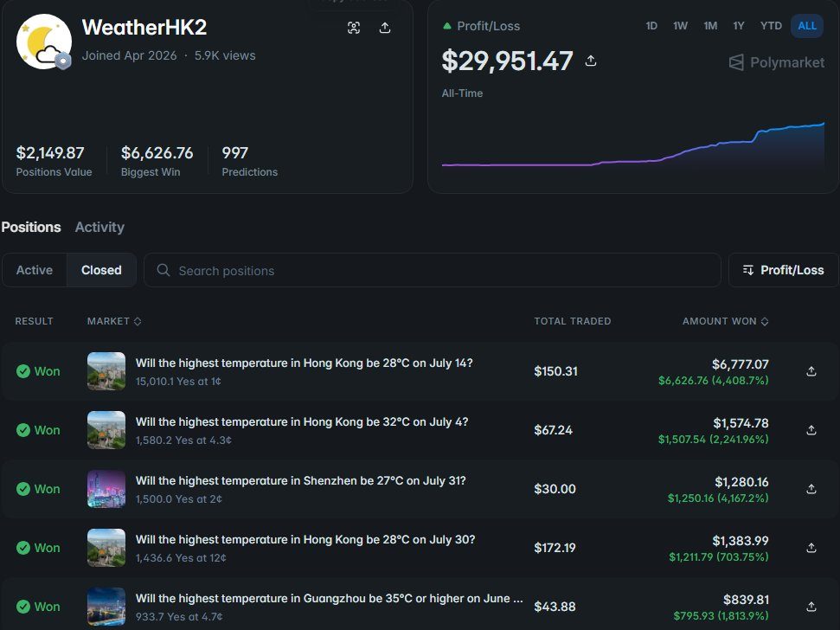Share the $29,951.47 profit/loss figure
840x630 pixels.
590,61
